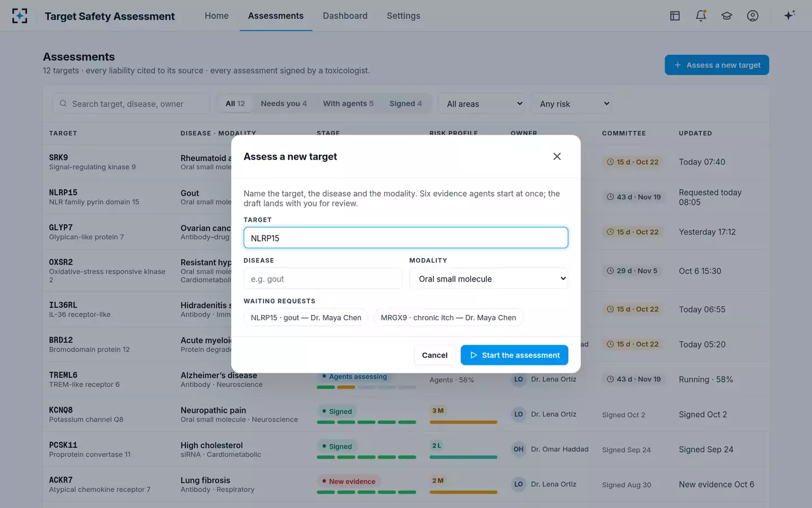Sort by the Updated column header

point(695,133)
